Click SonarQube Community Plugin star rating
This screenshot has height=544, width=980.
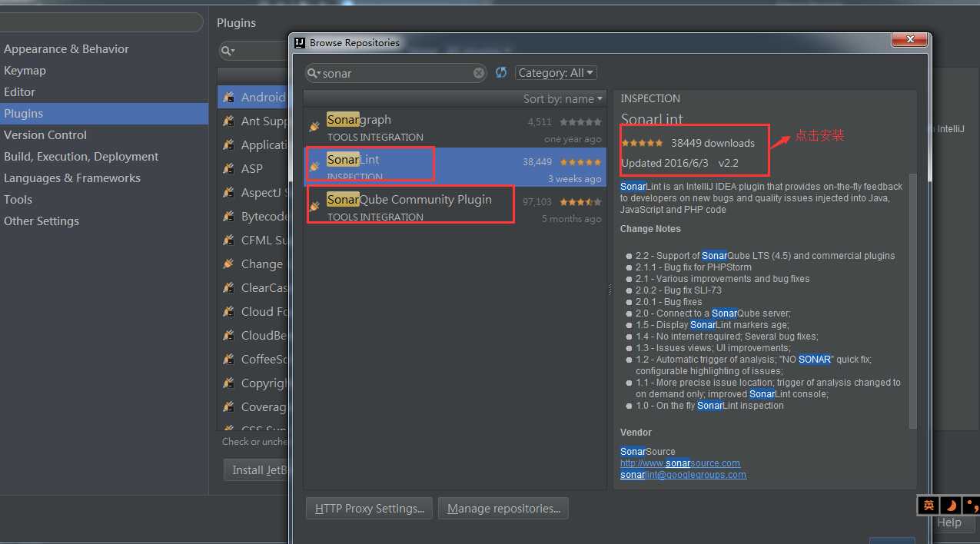[580, 202]
